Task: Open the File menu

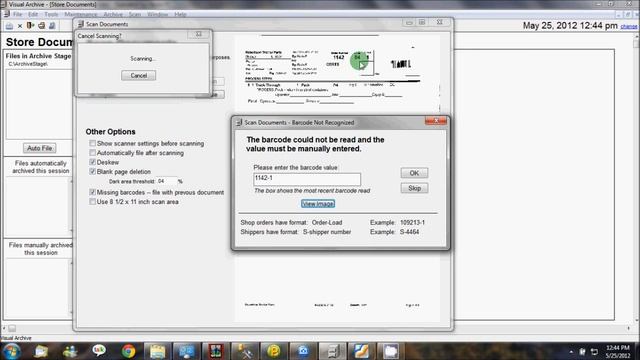Action: [x=18, y=14]
